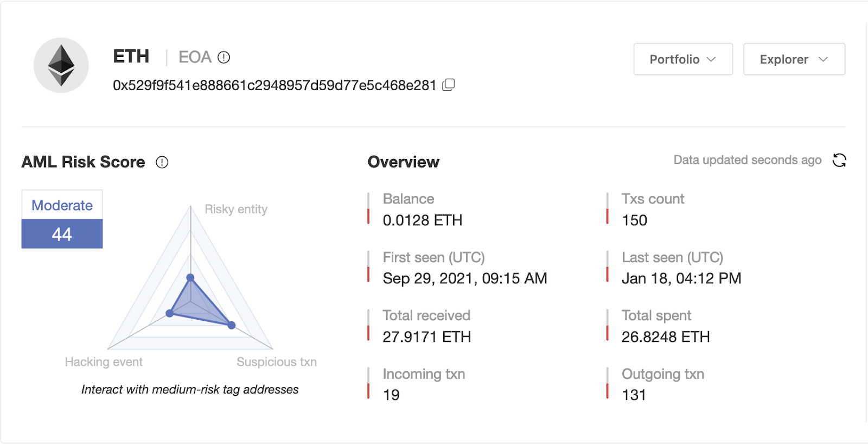Click the Moderate risk label
The image size is (868, 444).
click(x=62, y=205)
